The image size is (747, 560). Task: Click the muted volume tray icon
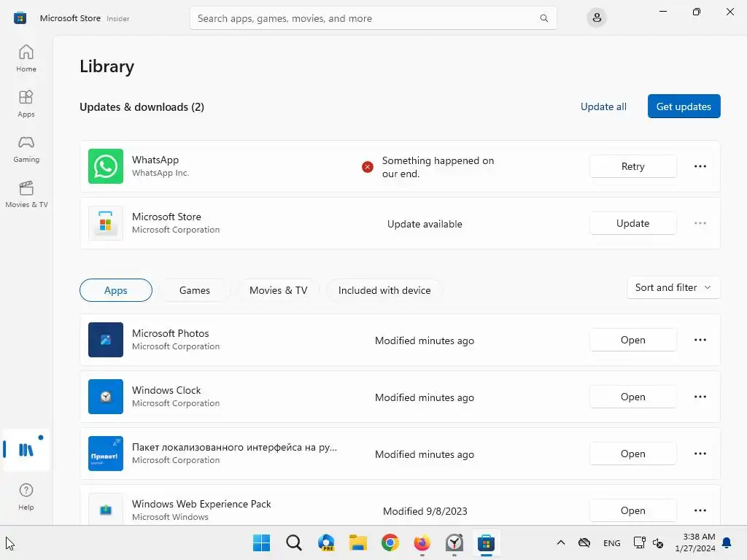[658, 542]
